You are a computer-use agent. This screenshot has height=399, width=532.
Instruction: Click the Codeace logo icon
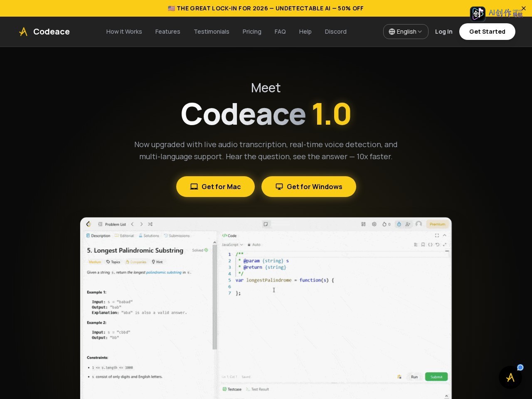[23, 32]
